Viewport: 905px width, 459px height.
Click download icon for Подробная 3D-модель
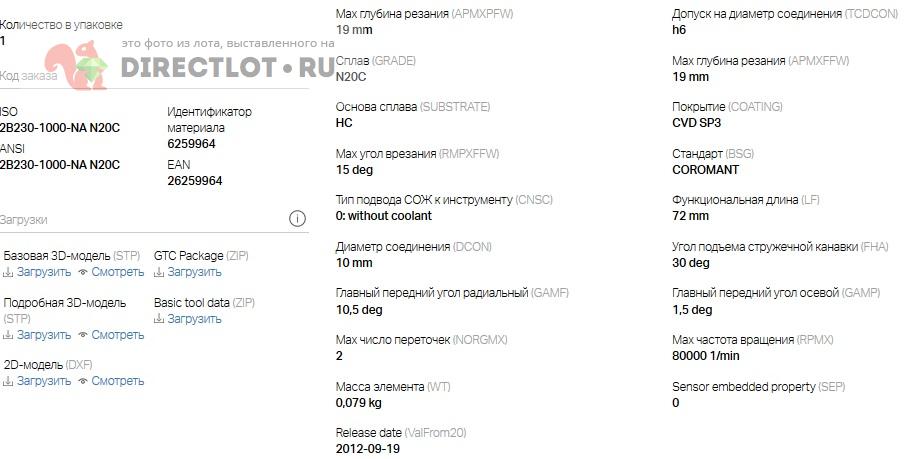click(8, 335)
